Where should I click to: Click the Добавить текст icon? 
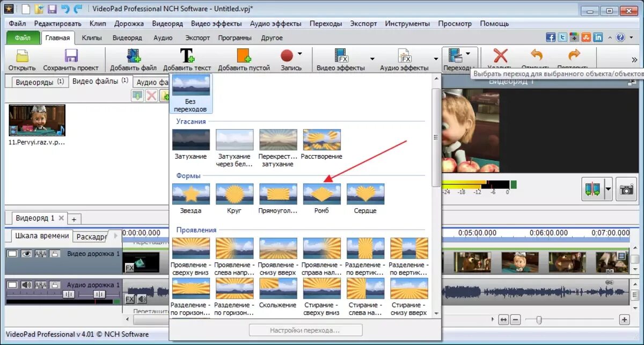[x=187, y=56]
